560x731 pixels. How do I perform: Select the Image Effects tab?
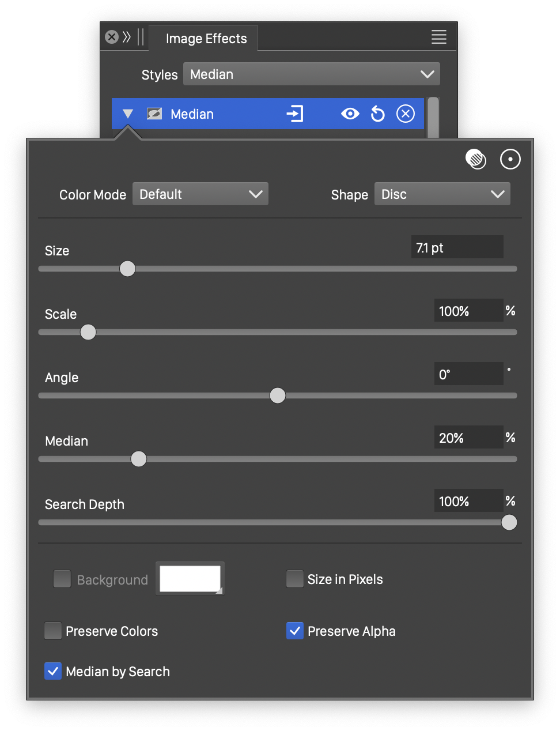pos(206,39)
